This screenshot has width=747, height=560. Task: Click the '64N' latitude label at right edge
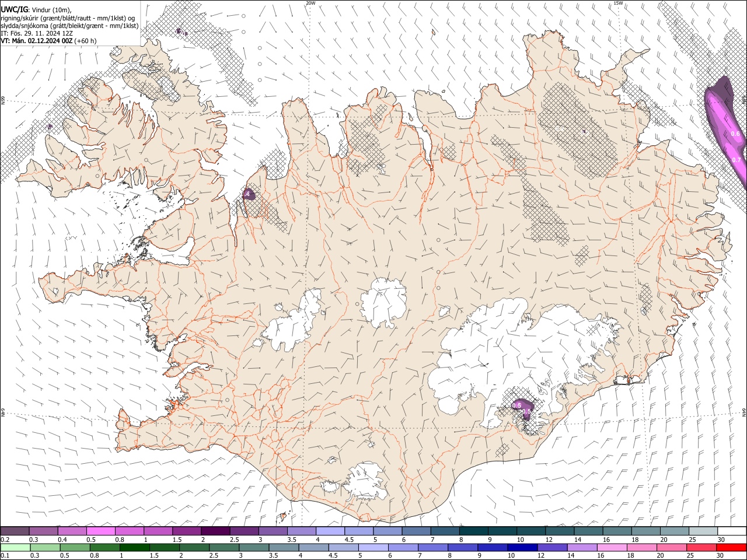click(x=744, y=412)
